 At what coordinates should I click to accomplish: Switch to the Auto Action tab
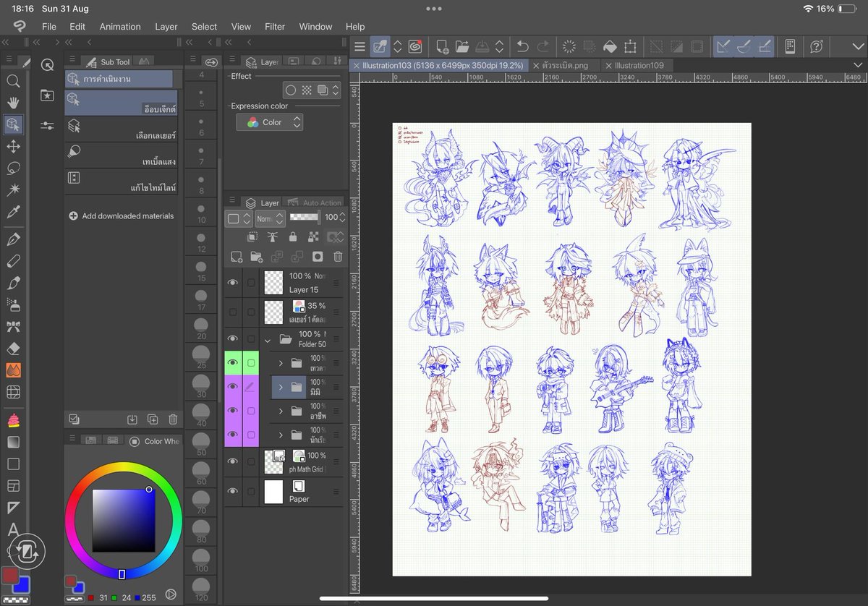click(x=315, y=202)
